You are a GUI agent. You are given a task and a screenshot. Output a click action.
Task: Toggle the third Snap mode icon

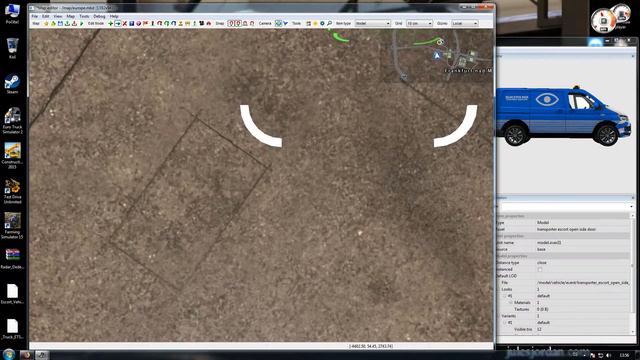245,24
